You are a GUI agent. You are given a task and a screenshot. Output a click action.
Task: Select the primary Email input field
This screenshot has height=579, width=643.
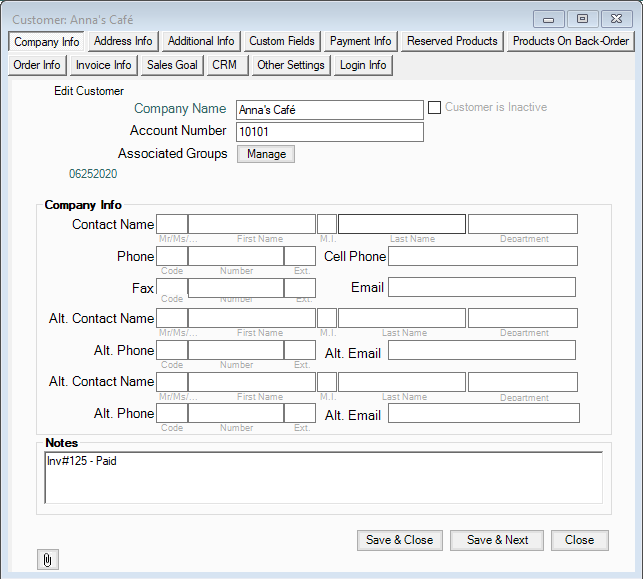pyautogui.click(x=481, y=288)
